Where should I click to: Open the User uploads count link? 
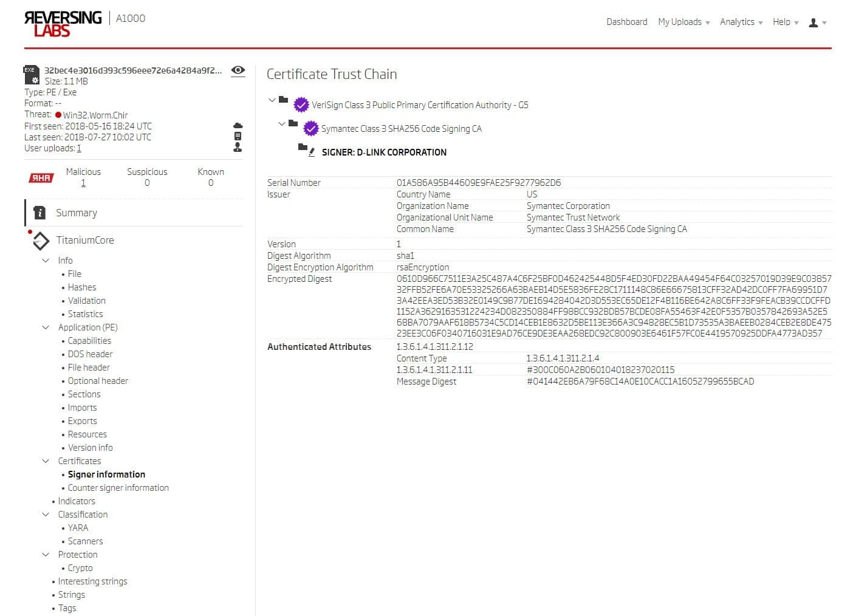(x=78, y=148)
